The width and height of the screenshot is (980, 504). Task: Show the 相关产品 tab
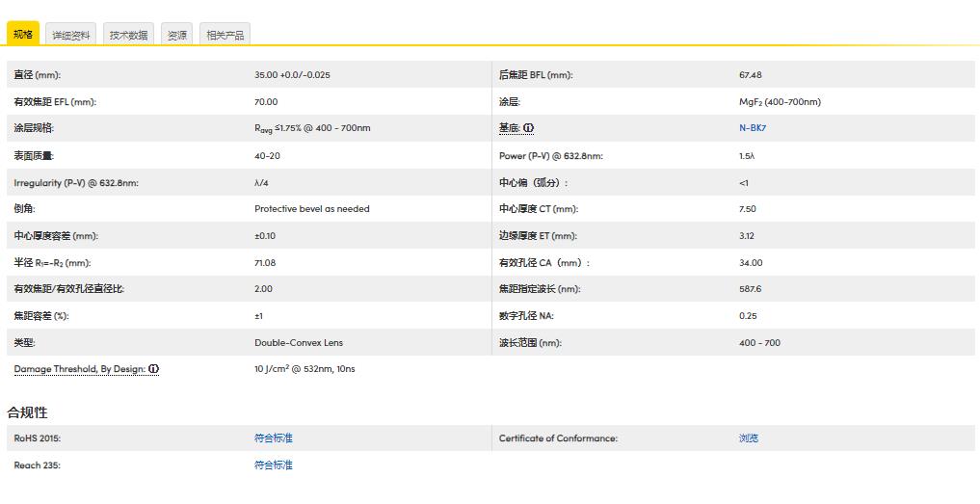225,36
